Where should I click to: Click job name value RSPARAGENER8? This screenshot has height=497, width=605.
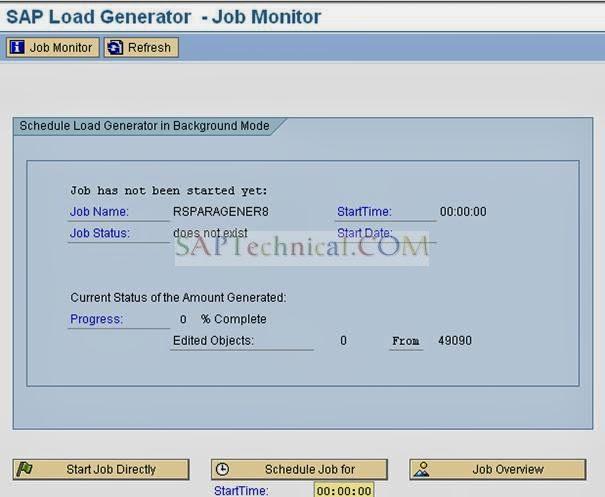click(221, 211)
